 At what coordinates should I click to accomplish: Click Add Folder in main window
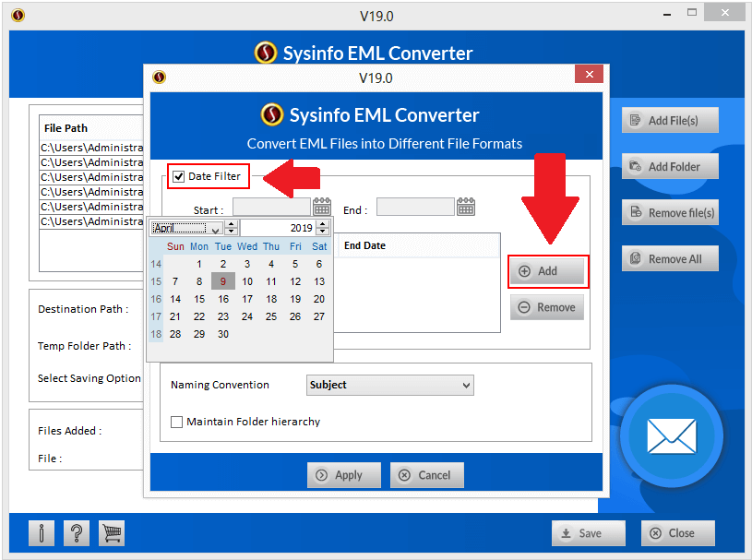pos(670,166)
